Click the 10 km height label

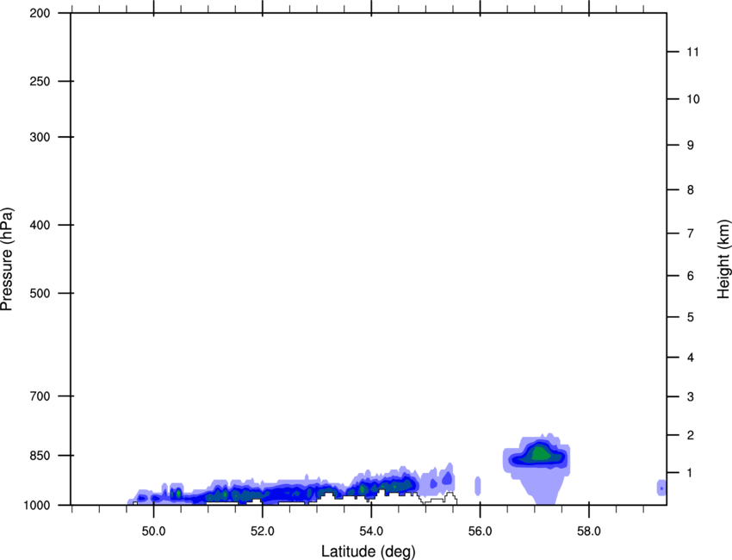[x=693, y=99]
